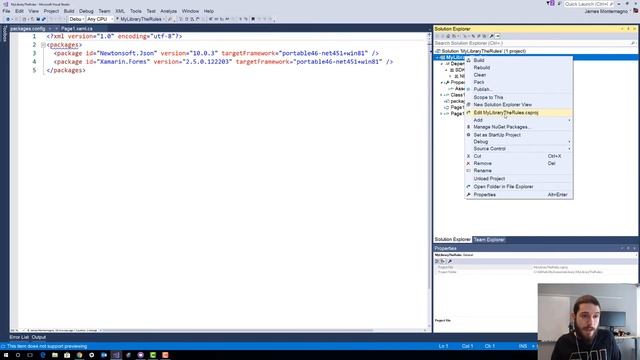
Task: Open the Window menu
Action: 190,11
